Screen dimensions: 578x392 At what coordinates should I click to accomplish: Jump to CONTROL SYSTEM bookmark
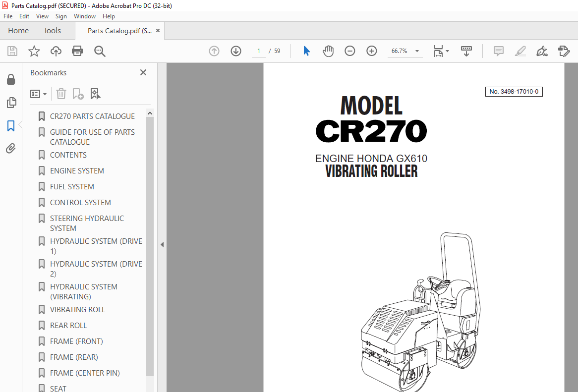80,202
